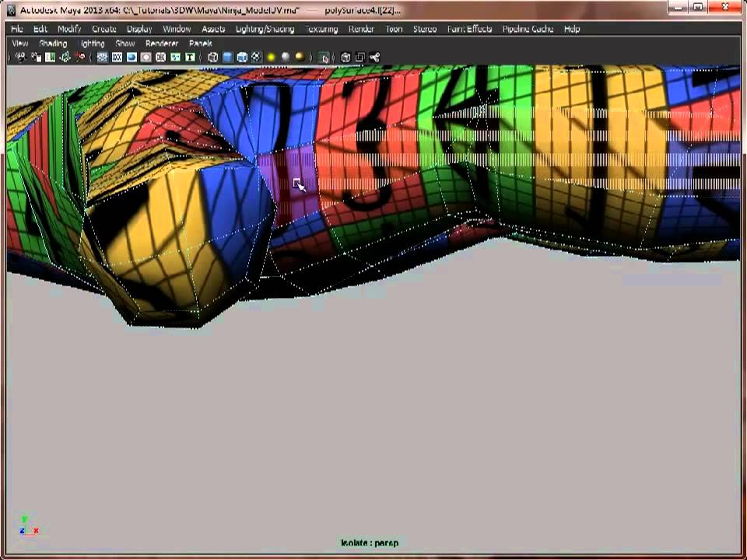
Task: Open the Modify menu
Action: tap(69, 29)
